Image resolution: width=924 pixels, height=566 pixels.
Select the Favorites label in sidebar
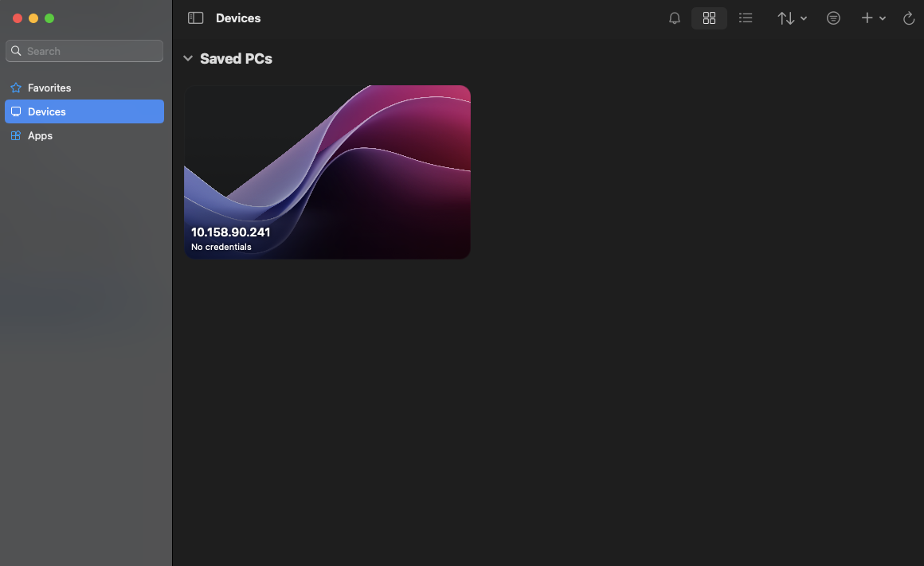[x=49, y=88]
